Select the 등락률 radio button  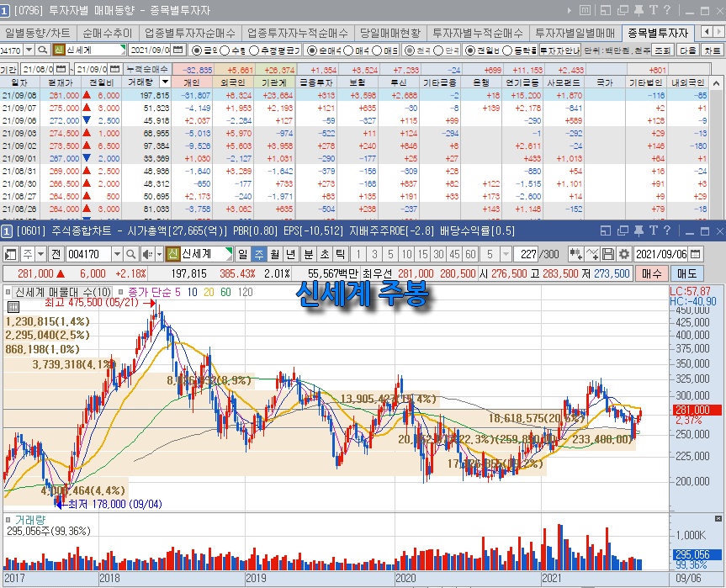[x=507, y=50]
